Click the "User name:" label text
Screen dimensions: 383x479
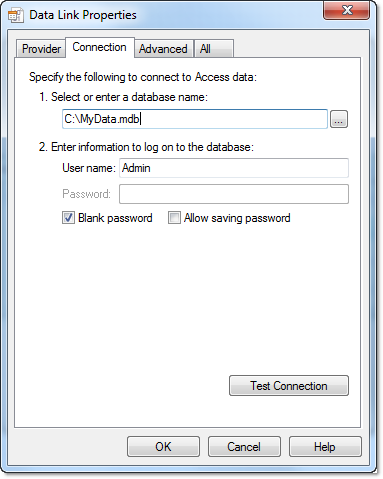tap(89, 168)
